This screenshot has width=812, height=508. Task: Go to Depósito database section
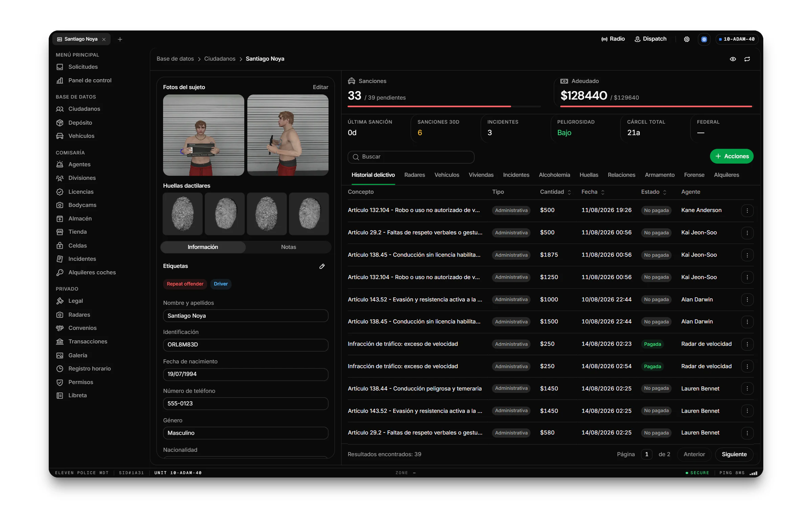coord(80,123)
